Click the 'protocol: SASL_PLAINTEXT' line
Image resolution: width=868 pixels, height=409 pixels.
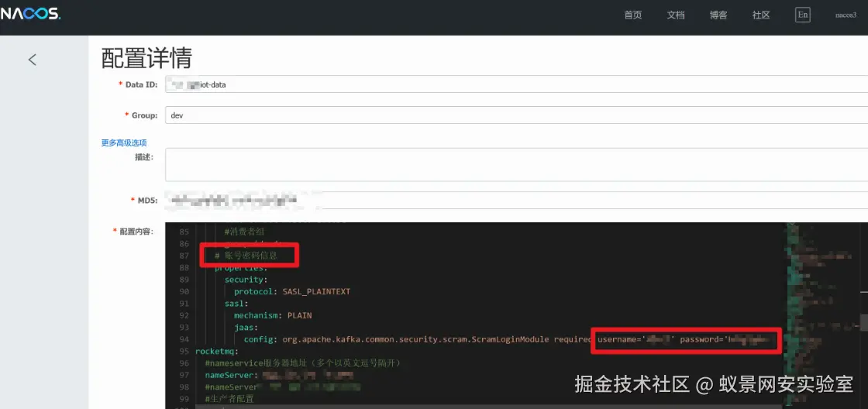[x=291, y=292]
